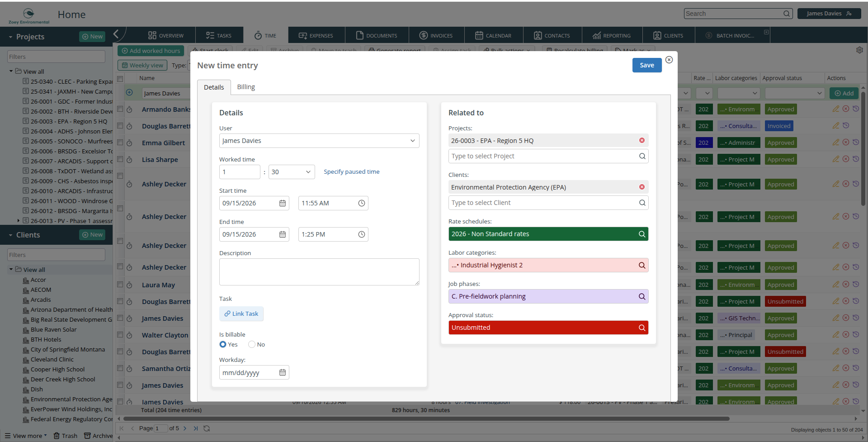Open the table settings gear icon

coord(859,50)
